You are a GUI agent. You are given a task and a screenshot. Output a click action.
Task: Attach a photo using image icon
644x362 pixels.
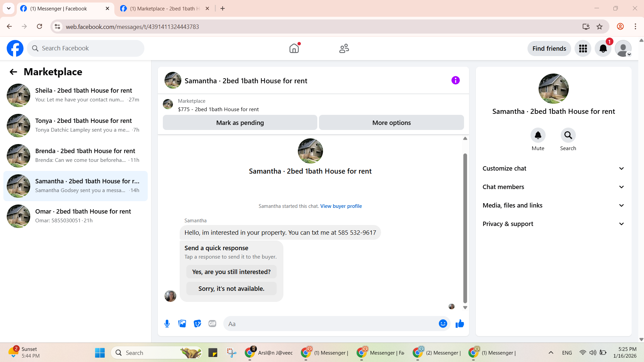(x=182, y=324)
